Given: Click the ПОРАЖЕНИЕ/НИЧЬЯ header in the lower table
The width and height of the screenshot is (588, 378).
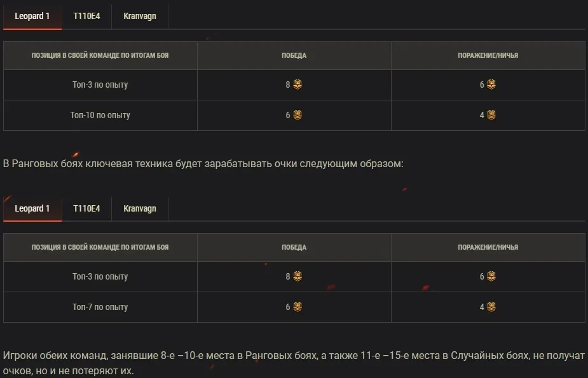Looking at the screenshot, I should pos(488,247).
